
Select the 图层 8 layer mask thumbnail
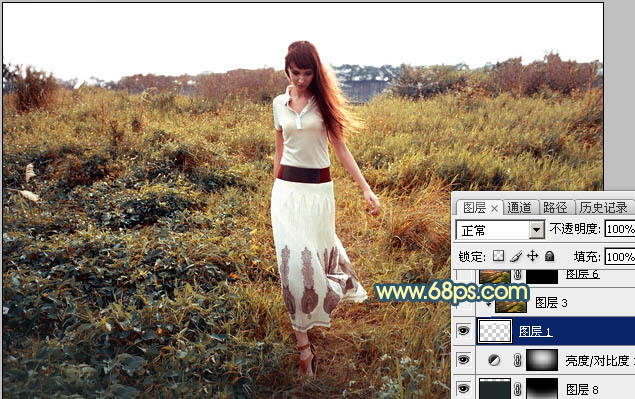[x=542, y=388]
